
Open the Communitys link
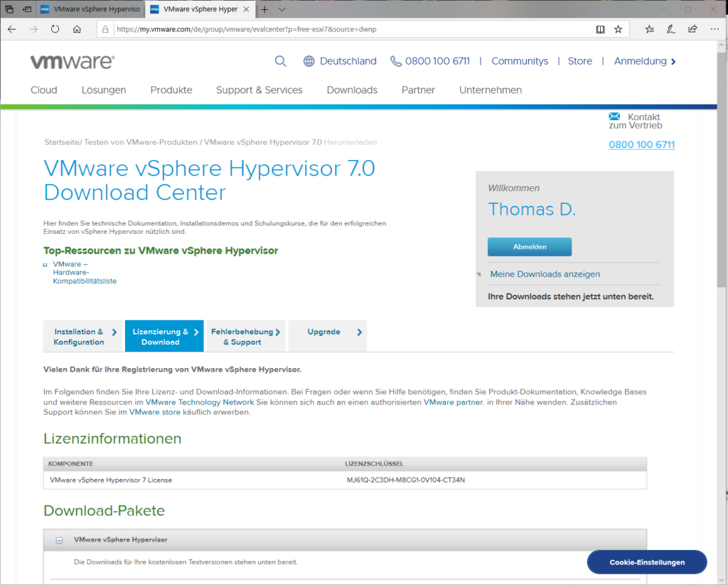point(520,61)
